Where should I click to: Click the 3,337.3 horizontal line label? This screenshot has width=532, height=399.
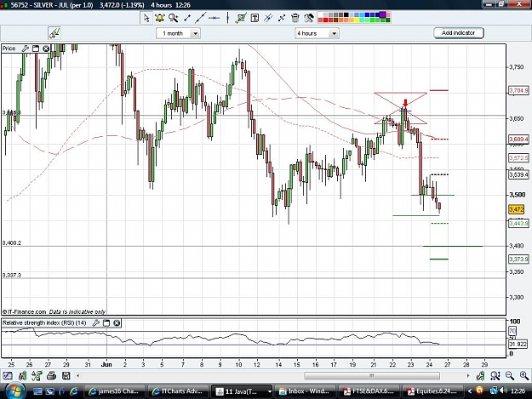tap(12, 275)
